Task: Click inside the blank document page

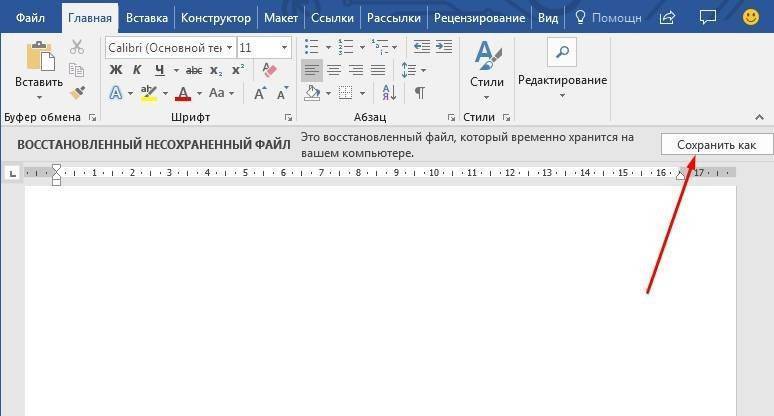Action: (x=380, y=300)
